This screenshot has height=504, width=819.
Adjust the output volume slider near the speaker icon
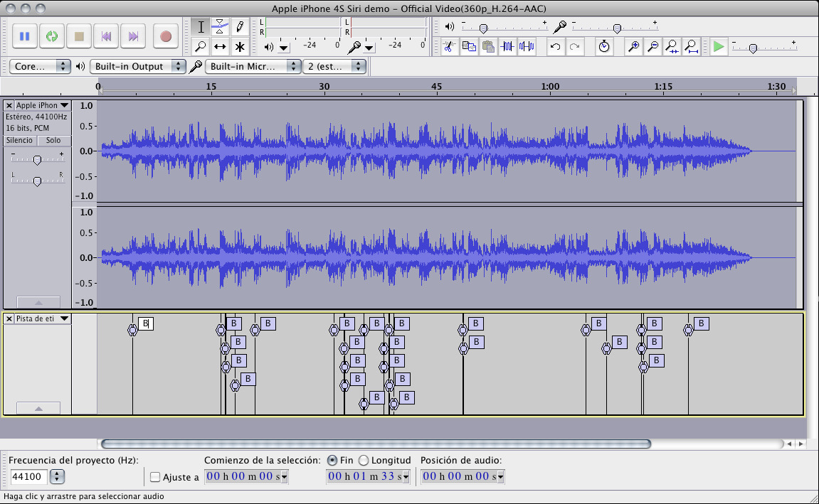(x=484, y=28)
